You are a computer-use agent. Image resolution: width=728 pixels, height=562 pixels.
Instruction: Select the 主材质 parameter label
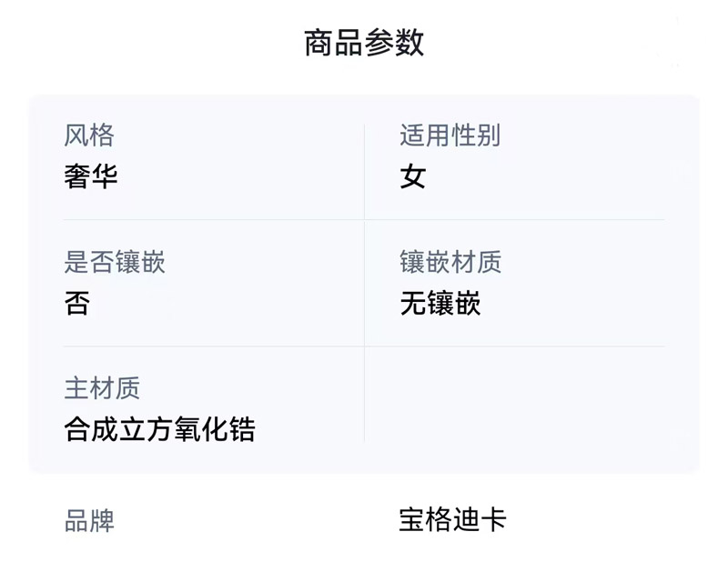tap(102, 389)
